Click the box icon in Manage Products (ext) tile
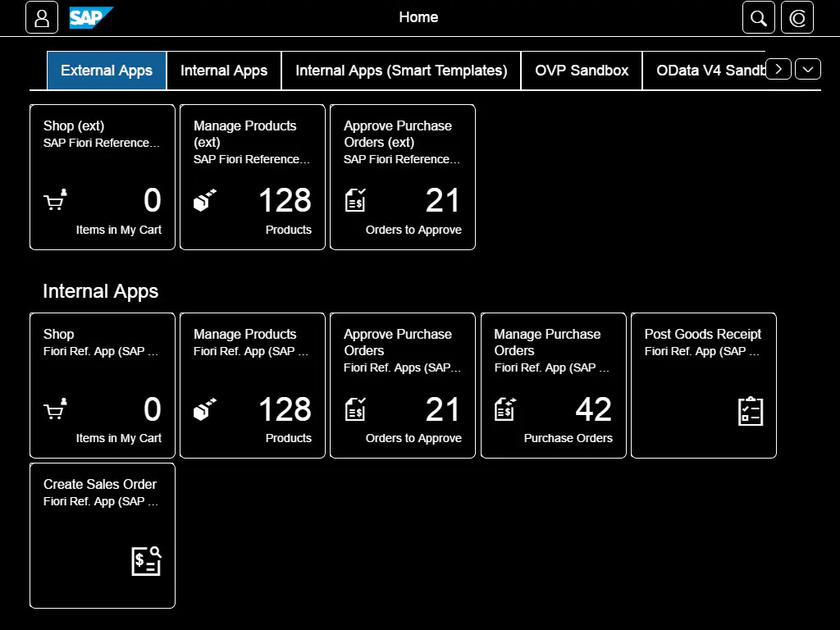Screen dimensions: 840x630 [x=205, y=200]
